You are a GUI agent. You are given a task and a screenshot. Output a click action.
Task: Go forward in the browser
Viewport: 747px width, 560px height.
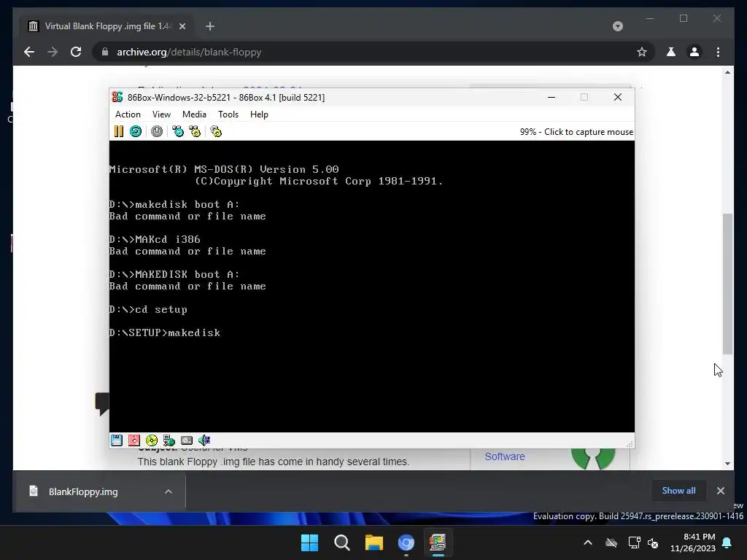53,52
